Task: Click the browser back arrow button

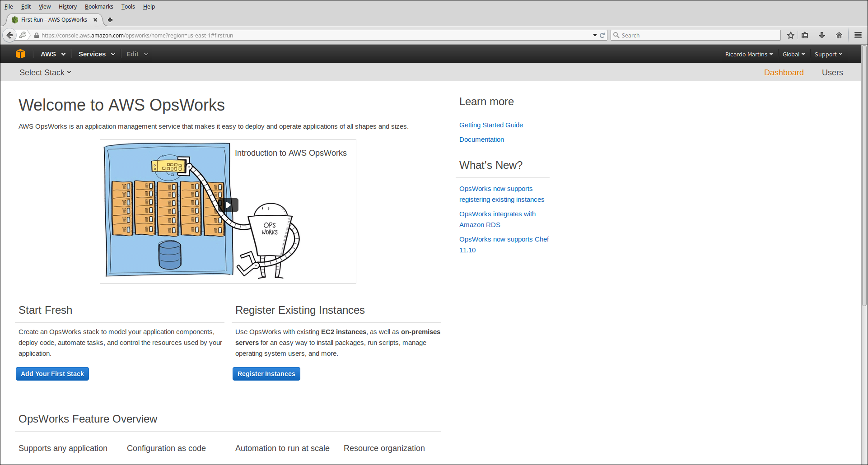Action: pyautogui.click(x=9, y=35)
